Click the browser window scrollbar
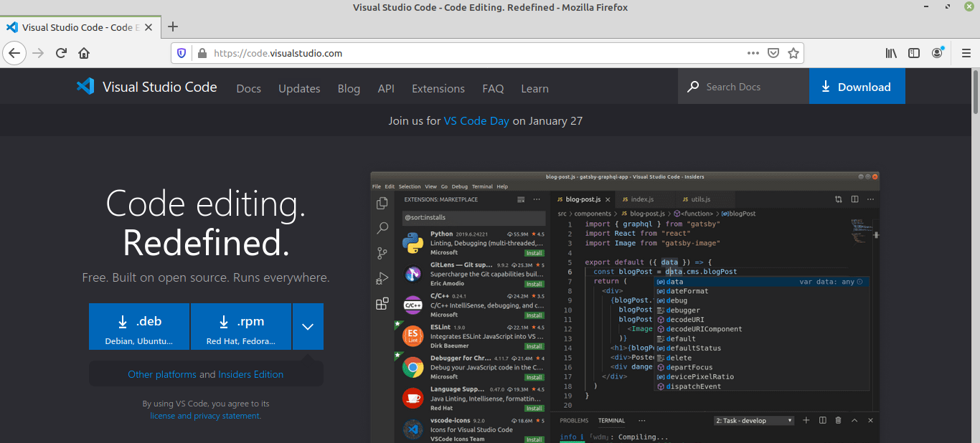Screen dimensions: 980x443 point(975,93)
